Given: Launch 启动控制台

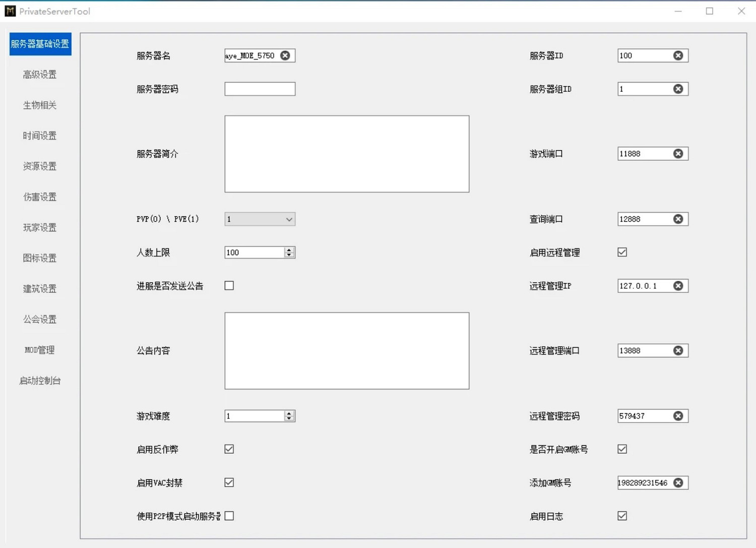Looking at the screenshot, I should (39, 381).
